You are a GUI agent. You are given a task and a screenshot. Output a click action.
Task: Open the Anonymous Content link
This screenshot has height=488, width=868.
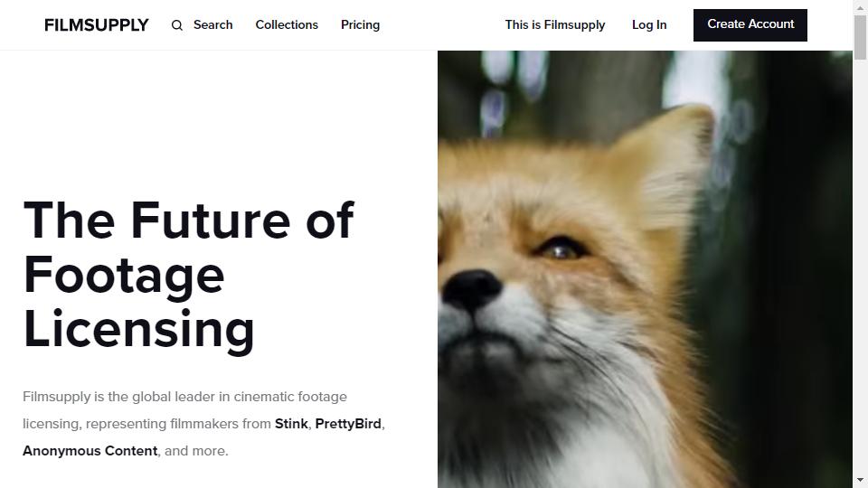(x=90, y=451)
